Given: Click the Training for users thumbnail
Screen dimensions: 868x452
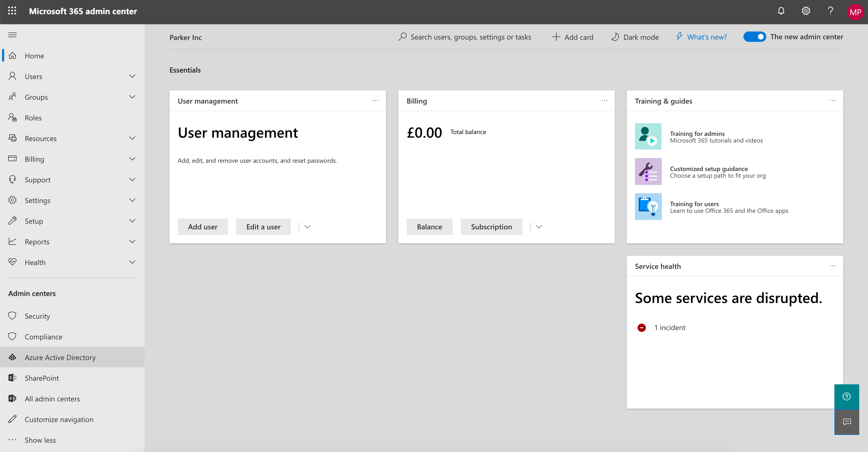Looking at the screenshot, I should click(x=648, y=206).
